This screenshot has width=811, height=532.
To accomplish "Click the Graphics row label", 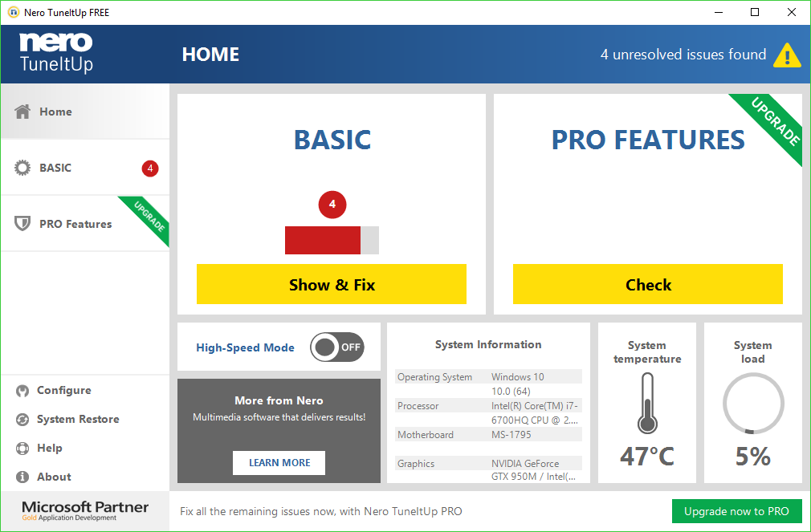I will [x=416, y=464].
